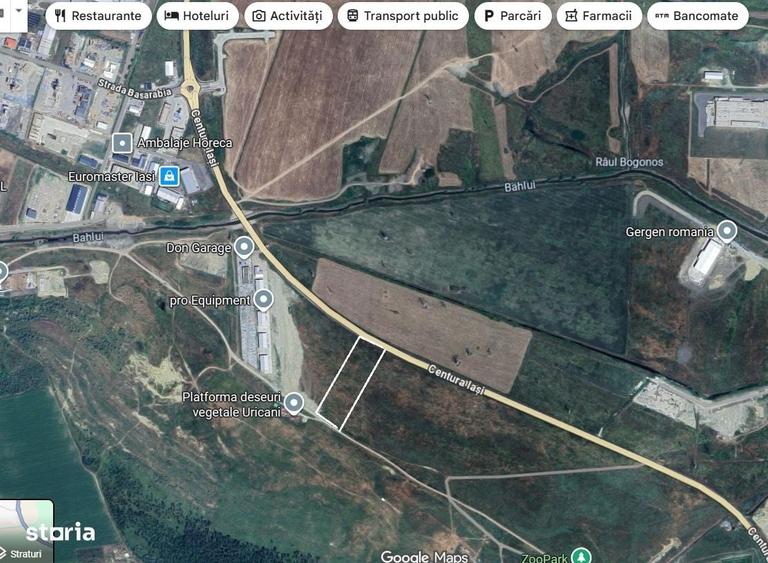The height and width of the screenshot is (563, 768).
Task: Click the partial pin at left edge
Action: click(x=2, y=272)
